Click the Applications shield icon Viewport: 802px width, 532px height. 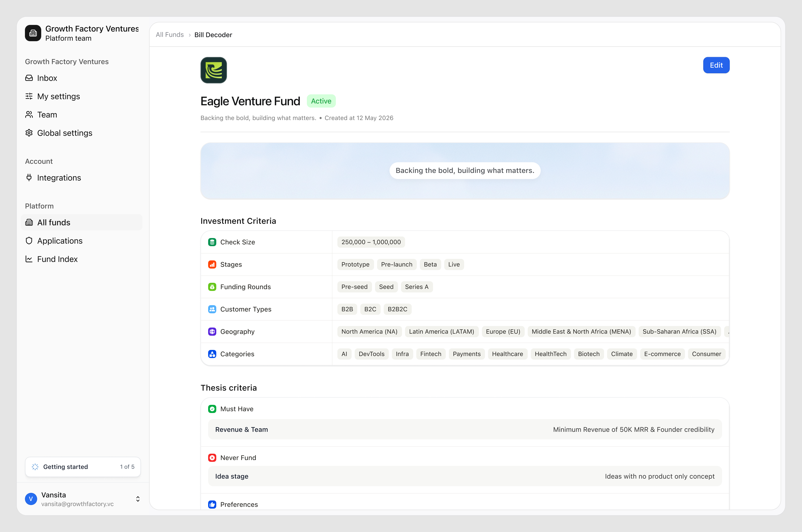click(29, 241)
